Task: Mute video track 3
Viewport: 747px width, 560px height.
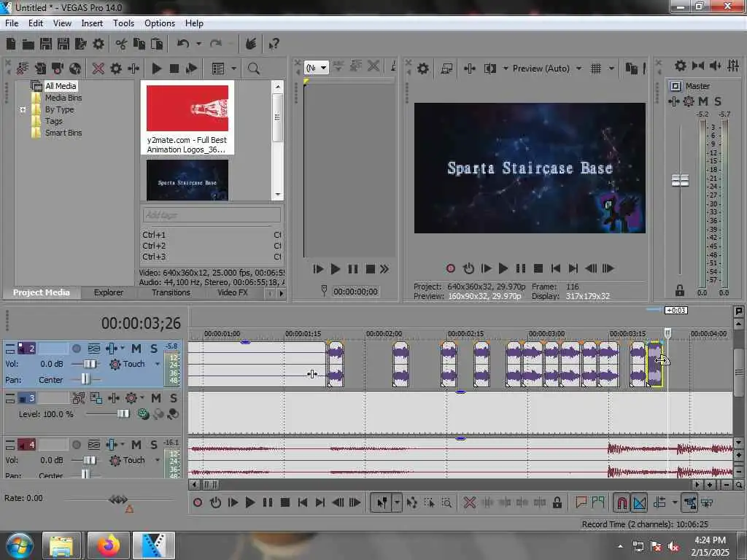Action: click(x=156, y=398)
